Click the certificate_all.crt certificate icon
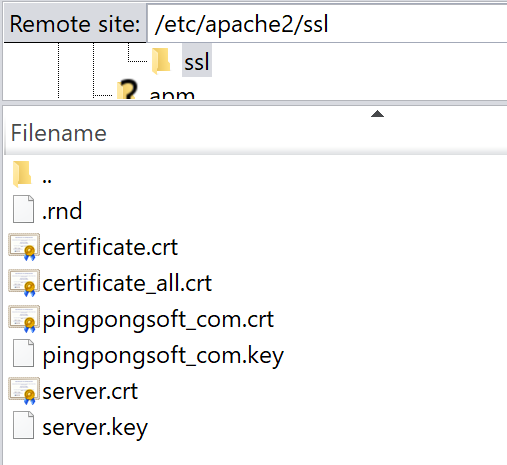The height and width of the screenshot is (465, 507). (x=24, y=283)
